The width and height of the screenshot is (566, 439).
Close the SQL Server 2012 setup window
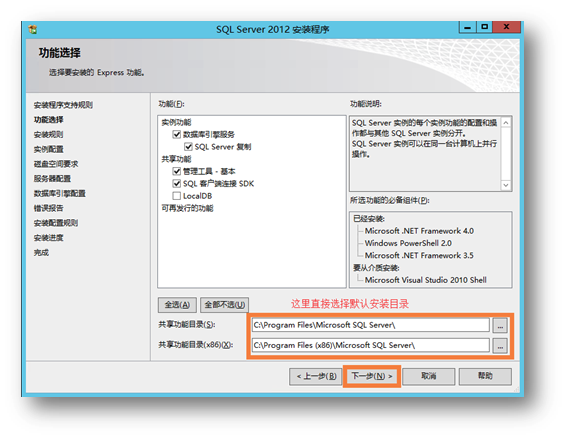506,27
